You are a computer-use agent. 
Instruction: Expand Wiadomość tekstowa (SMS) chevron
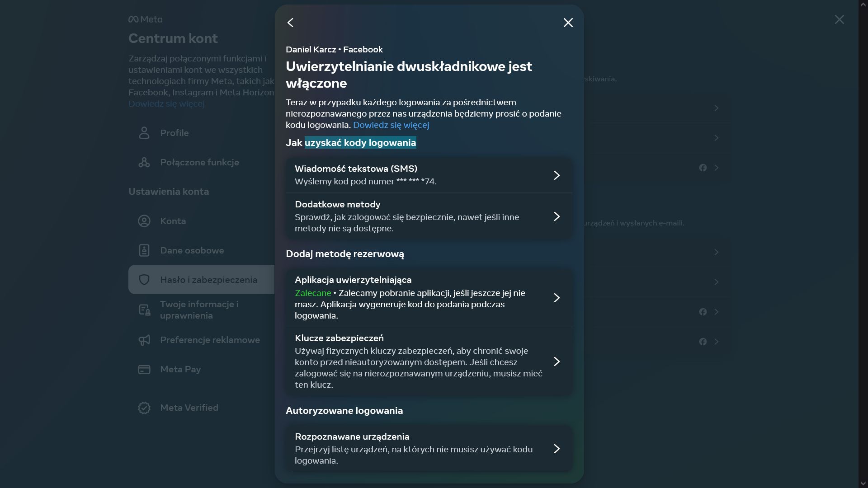[x=557, y=175]
